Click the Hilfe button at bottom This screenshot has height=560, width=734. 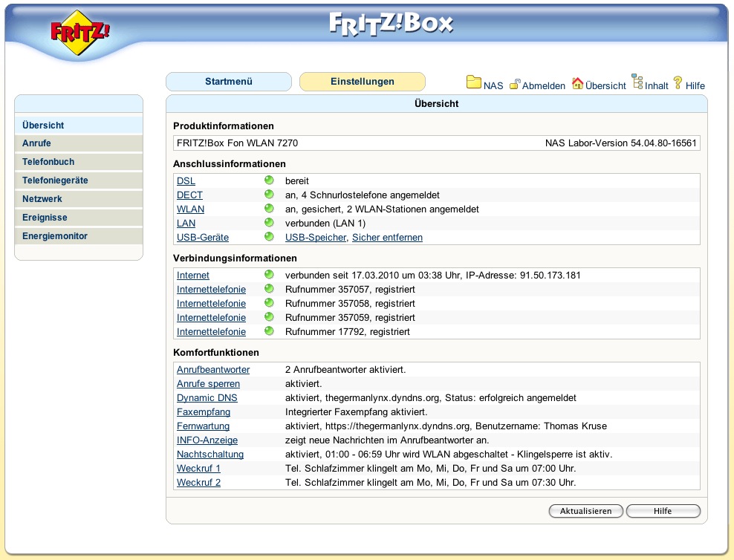tap(663, 511)
